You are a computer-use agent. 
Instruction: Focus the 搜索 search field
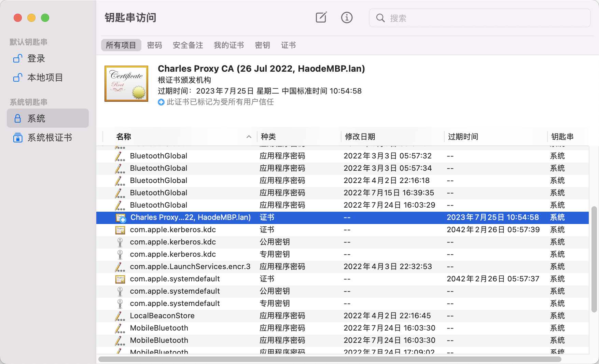pos(479,18)
